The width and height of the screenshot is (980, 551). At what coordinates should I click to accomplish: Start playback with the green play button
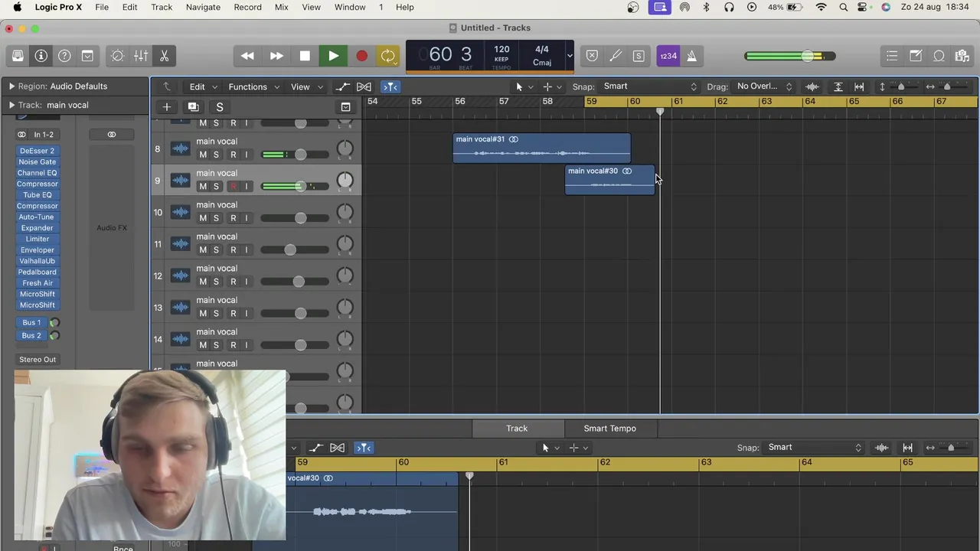click(333, 56)
